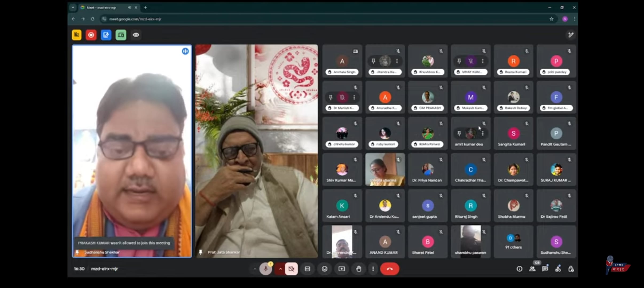
Task: Click the red recording extension icon
Action: point(91,35)
